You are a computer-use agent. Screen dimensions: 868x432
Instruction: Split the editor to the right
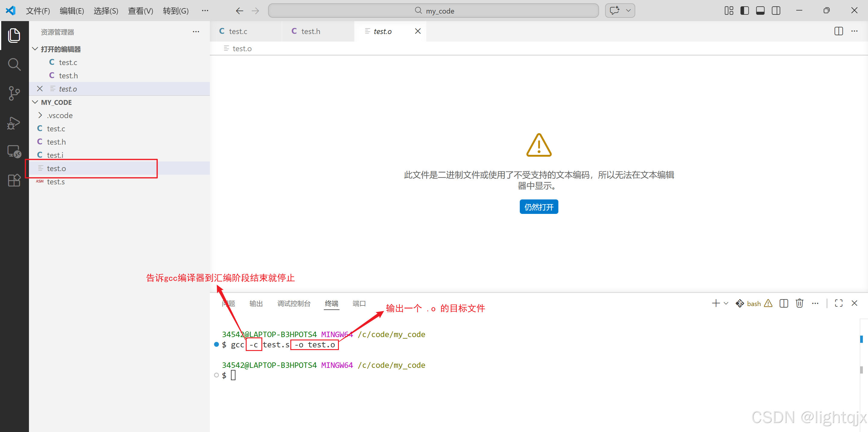pos(839,31)
